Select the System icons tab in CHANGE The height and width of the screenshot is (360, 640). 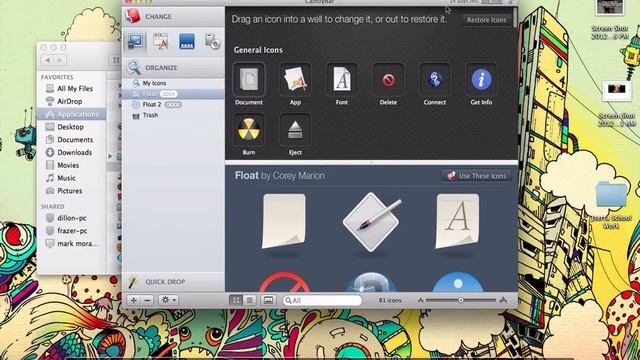(135, 42)
